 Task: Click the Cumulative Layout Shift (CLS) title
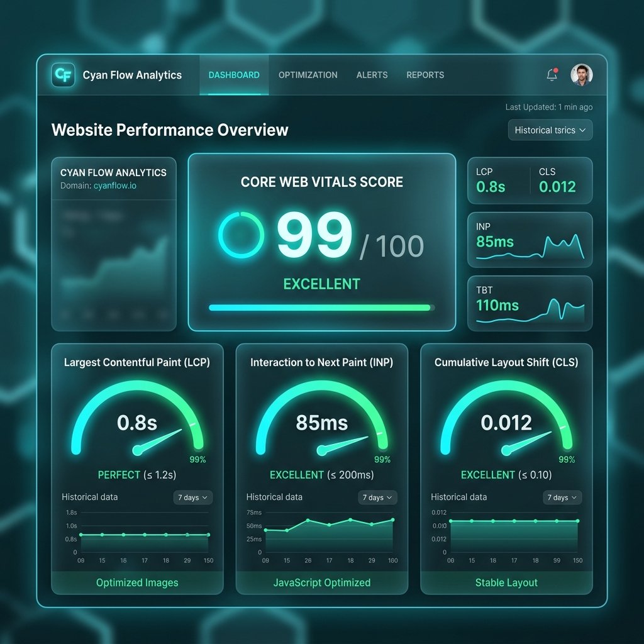[506, 362]
